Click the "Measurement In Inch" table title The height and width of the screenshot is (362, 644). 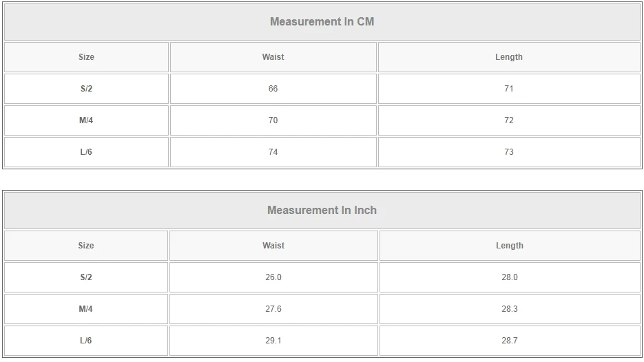(x=322, y=210)
